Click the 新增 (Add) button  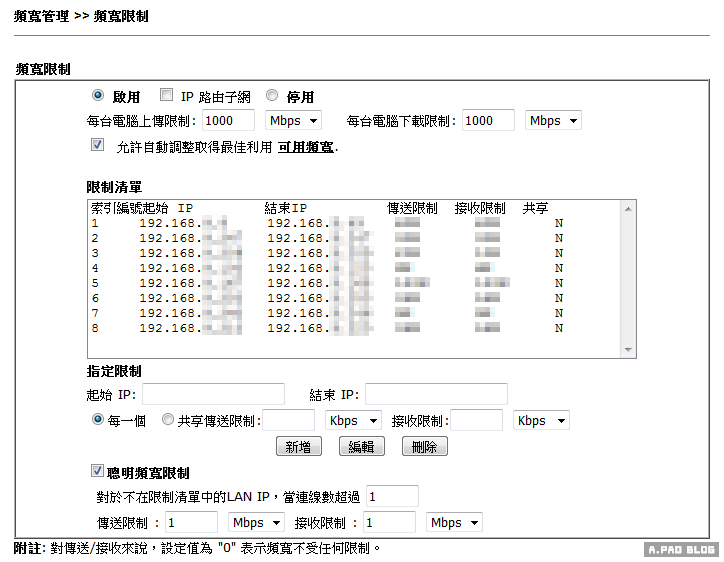[298, 447]
